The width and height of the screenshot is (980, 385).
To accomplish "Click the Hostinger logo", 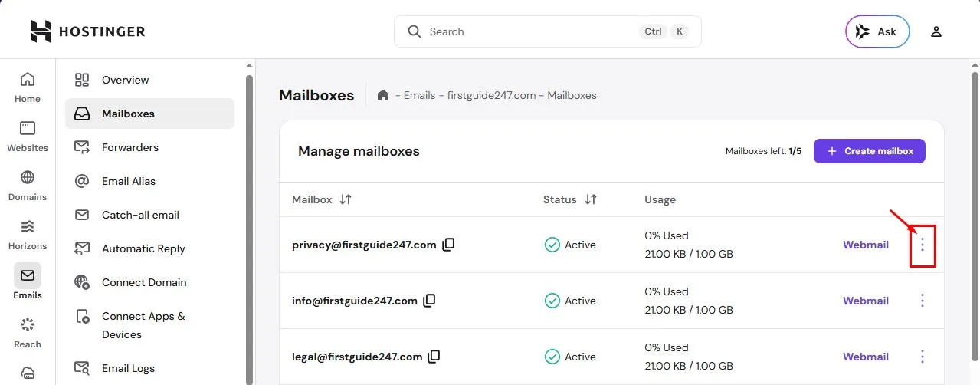I will click(x=88, y=31).
